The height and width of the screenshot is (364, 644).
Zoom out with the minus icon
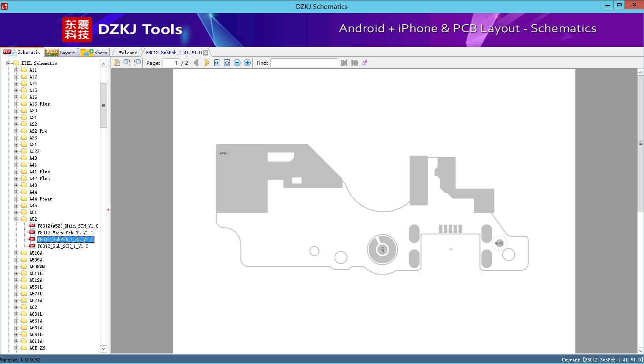237,63
